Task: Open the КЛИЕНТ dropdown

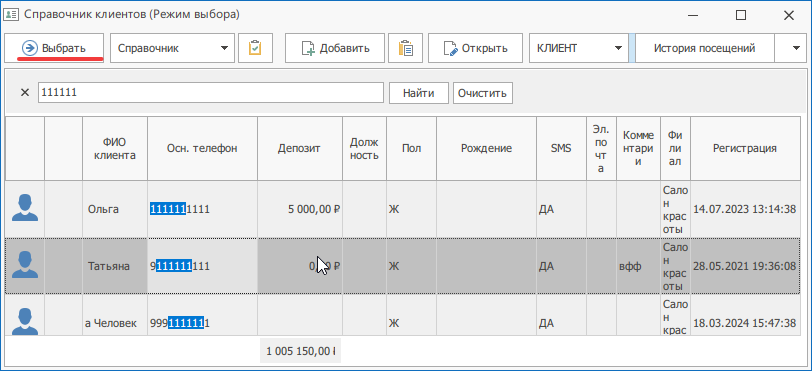Action: click(x=578, y=48)
